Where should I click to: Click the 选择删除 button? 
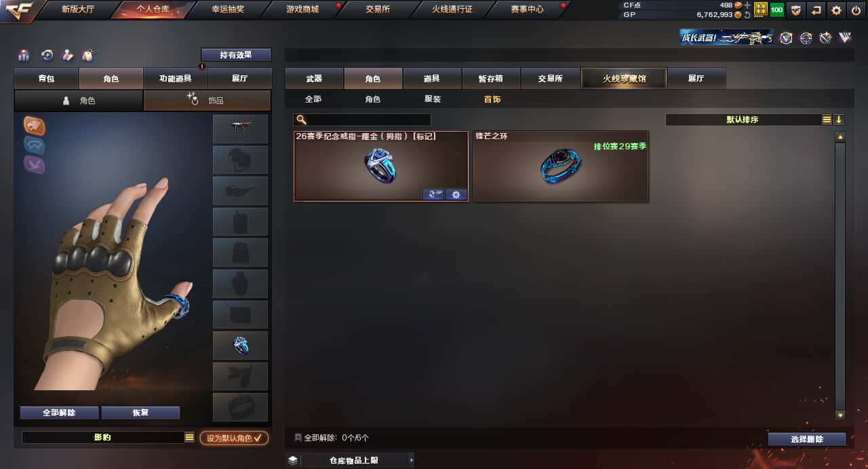tap(807, 439)
